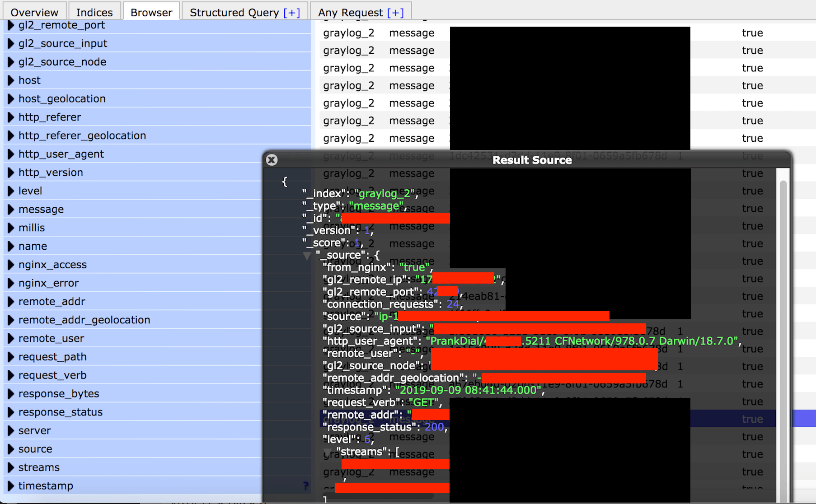Open the Indices tab
The image size is (816, 504).
94,12
